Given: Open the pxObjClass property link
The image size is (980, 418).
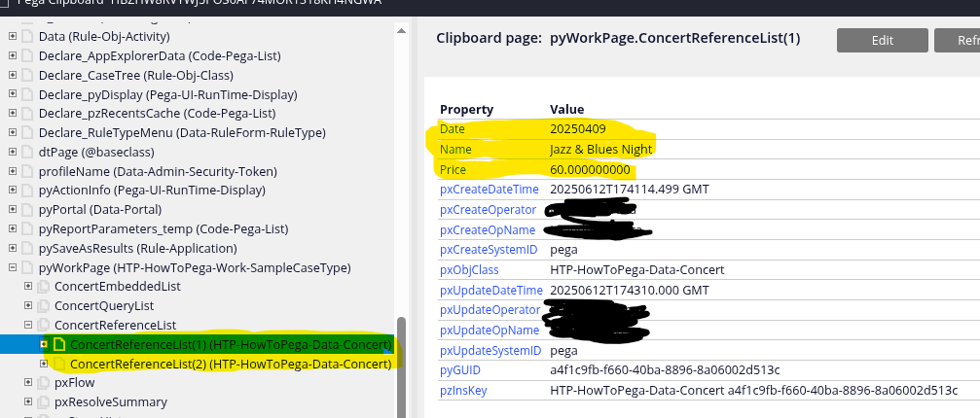Looking at the screenshot, I should pyautogui.click(x=469, y=270).
